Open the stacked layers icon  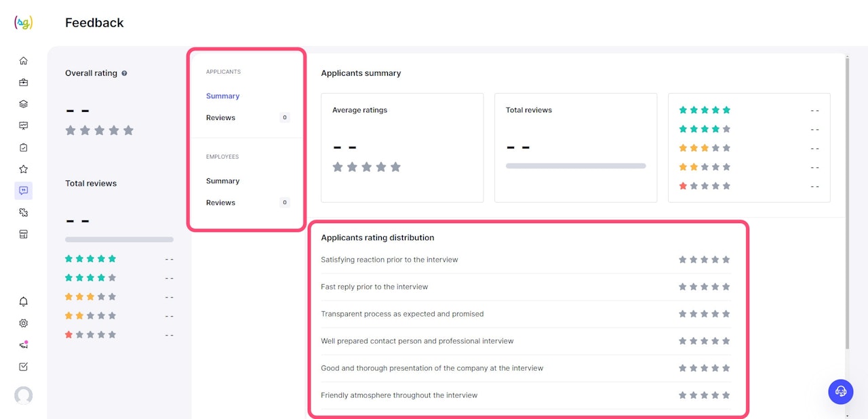(x=24, y=104)
